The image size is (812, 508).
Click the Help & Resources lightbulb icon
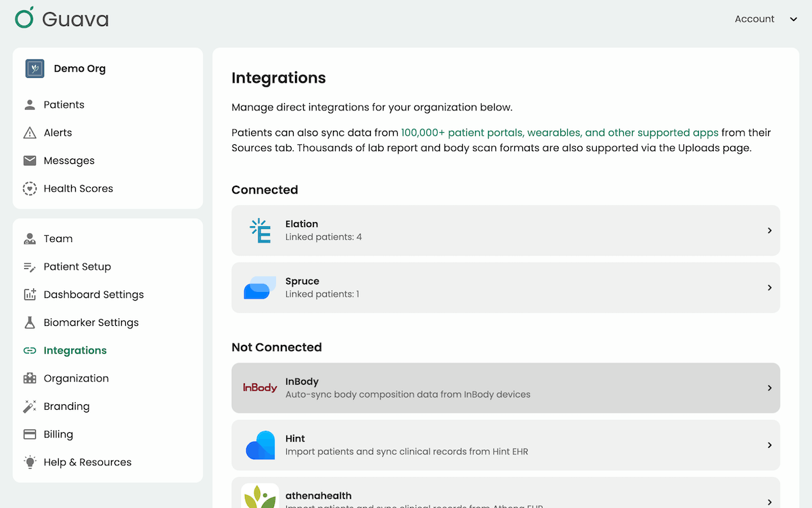point(30,462)
